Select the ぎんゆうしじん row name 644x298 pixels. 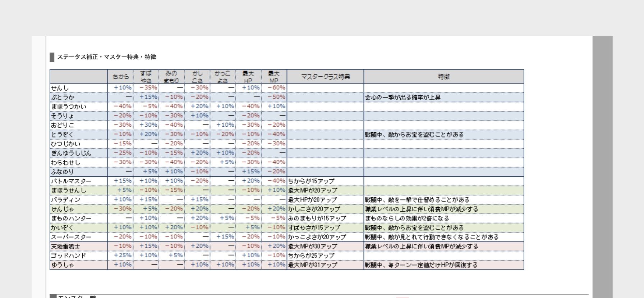tap(71, 153)
